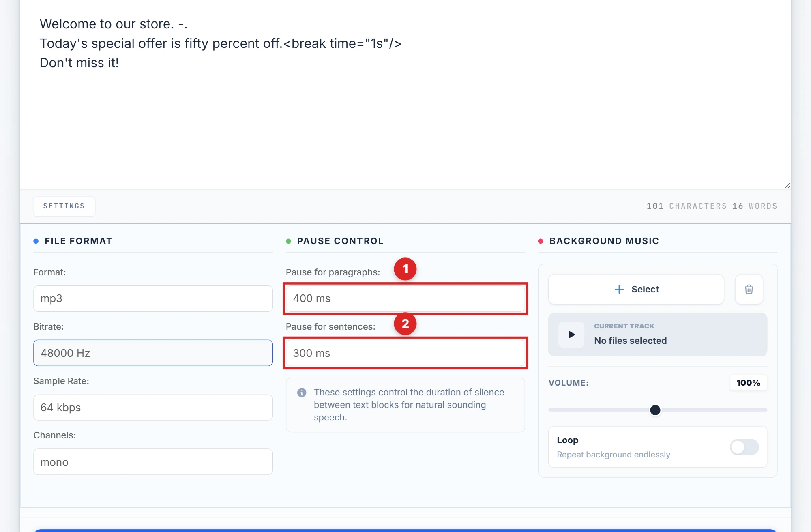Switch to the SETTINGS panel
Screen dimensions: 811x532
coord(64,206)
